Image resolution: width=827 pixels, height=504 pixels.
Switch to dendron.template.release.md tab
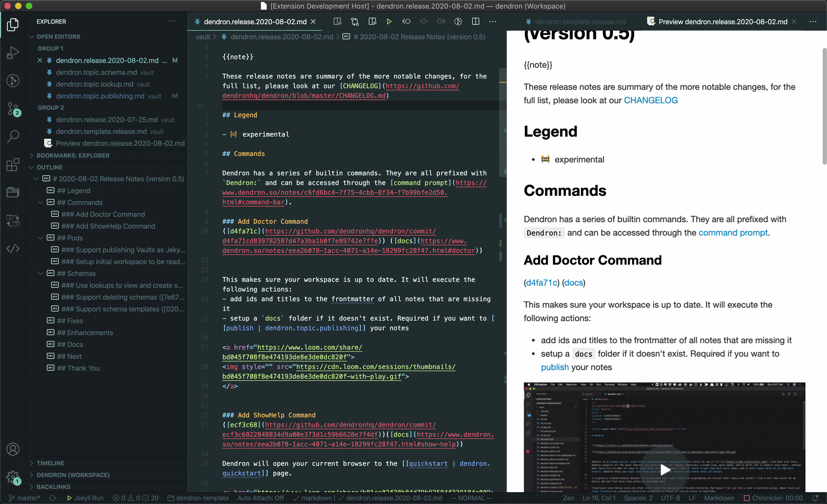point(580,22)
